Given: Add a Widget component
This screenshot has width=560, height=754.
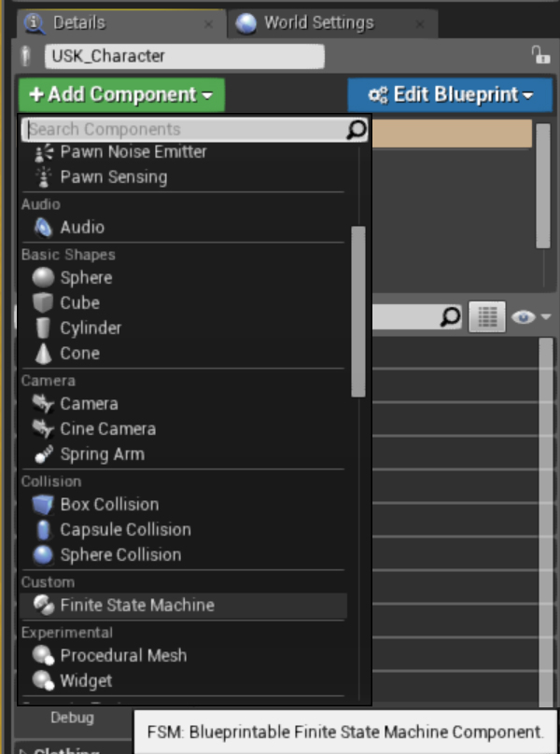Looking at the screenshot, I should [84, 680].
